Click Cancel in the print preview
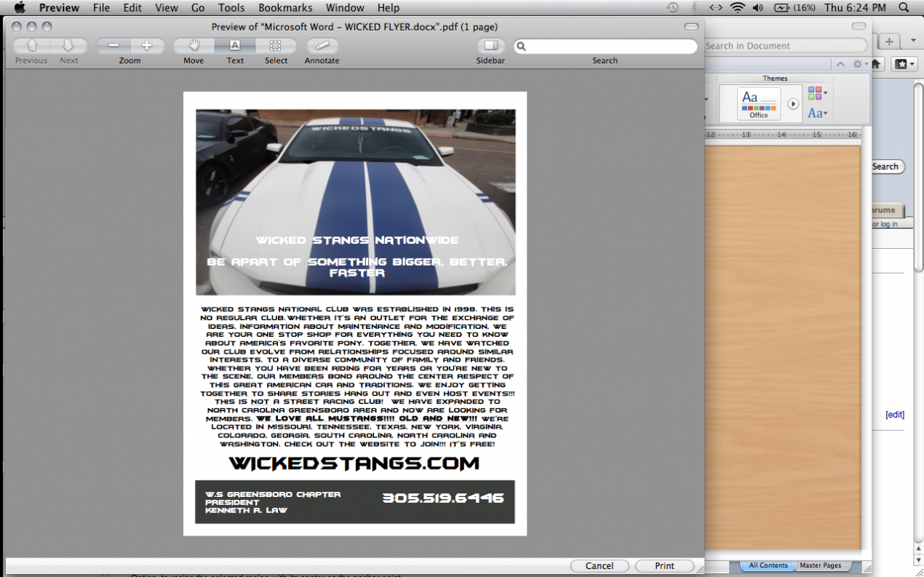924x577 pixels. (600, 565)
